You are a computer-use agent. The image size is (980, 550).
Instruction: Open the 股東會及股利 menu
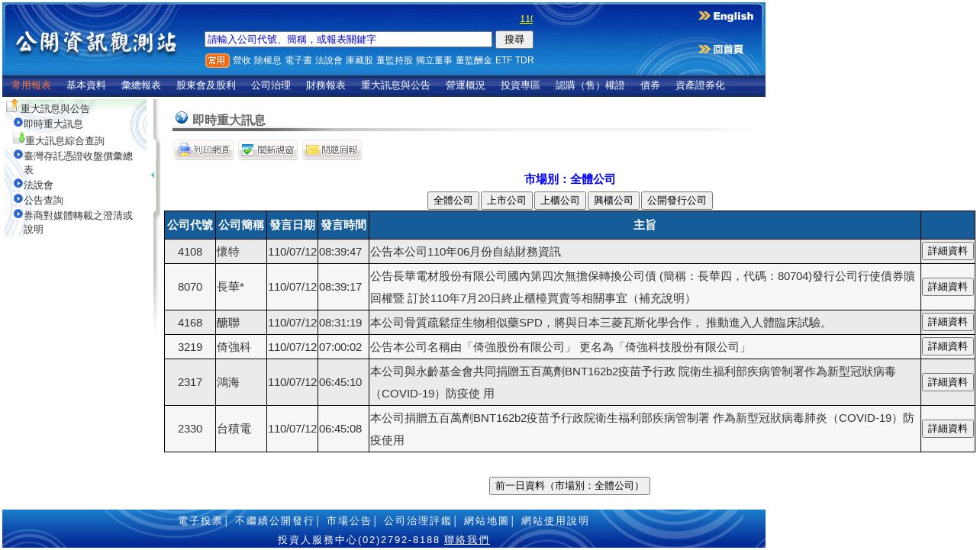[x=206, y=85]
